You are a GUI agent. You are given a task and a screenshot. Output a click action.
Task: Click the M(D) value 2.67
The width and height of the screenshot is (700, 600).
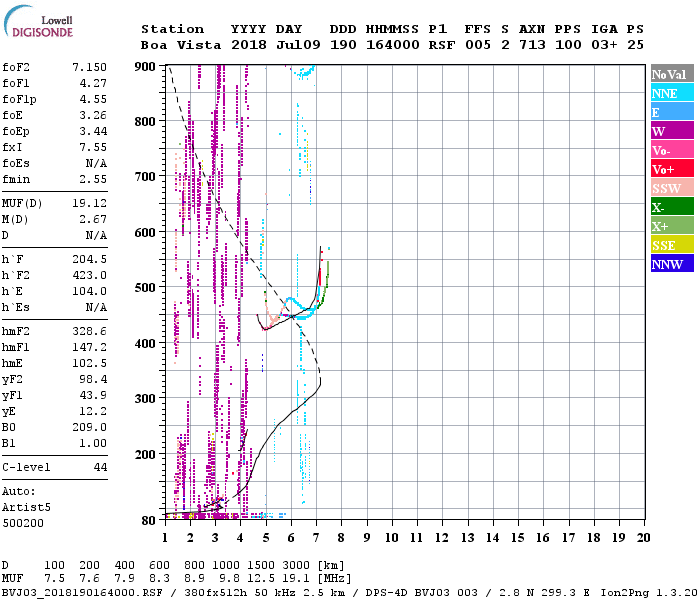click(93, 219)
